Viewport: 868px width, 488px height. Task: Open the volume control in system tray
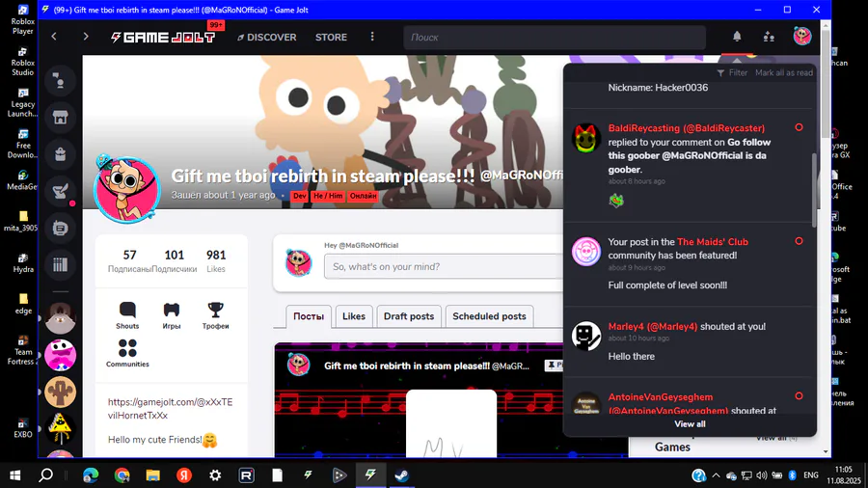762,475
